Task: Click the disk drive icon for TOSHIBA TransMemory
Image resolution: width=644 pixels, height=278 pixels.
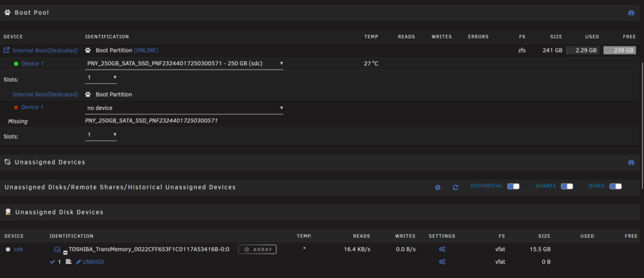Action: coord(57,249)
